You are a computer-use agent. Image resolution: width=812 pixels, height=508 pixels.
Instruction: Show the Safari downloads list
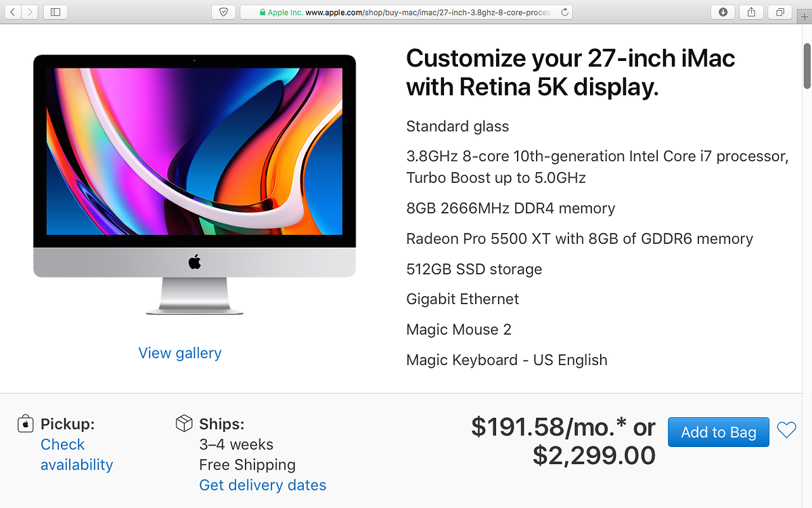pyautogui.click(x=723, y=12)
